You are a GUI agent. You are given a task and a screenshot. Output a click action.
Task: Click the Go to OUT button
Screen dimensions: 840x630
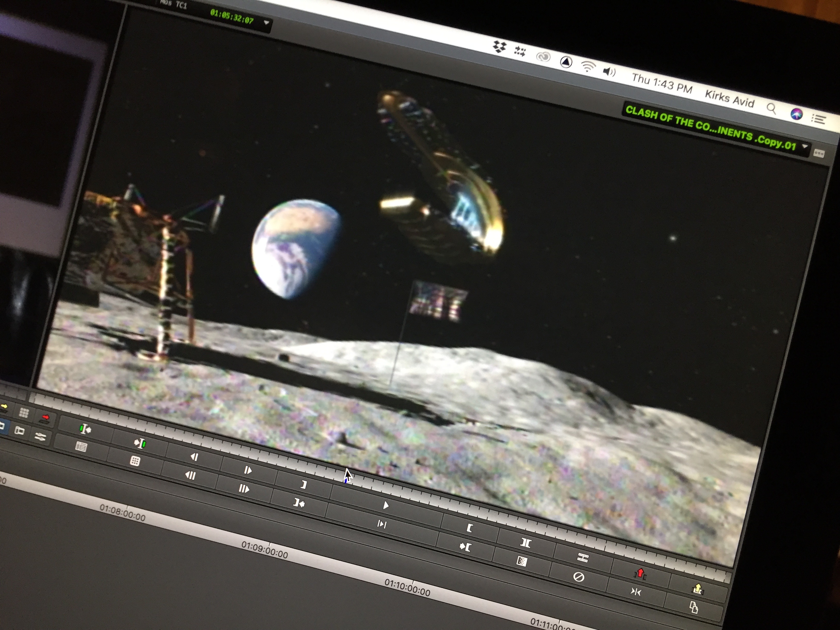point(299,503)
